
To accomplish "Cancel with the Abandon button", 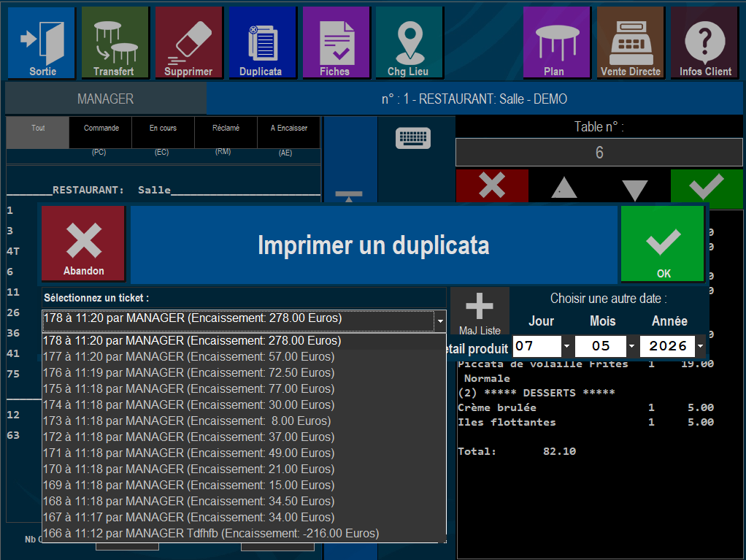I will [x=83, y=244].
